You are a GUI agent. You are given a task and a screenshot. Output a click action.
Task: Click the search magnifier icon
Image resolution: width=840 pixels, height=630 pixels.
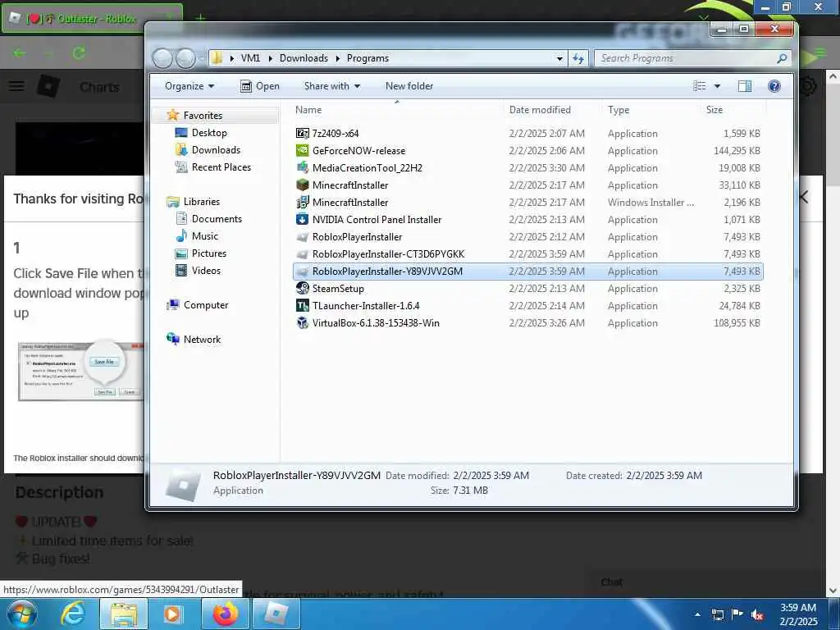[782, 58]
